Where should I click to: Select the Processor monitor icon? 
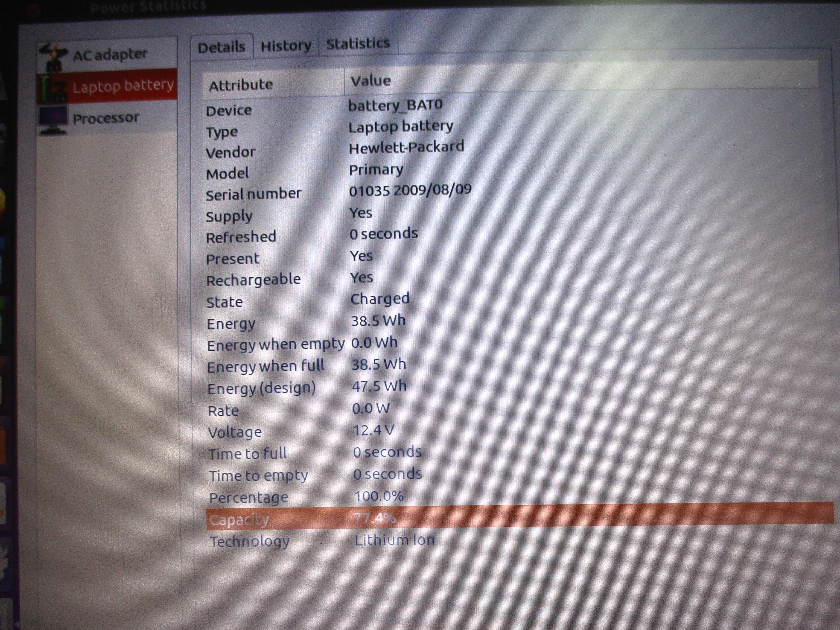53,120
